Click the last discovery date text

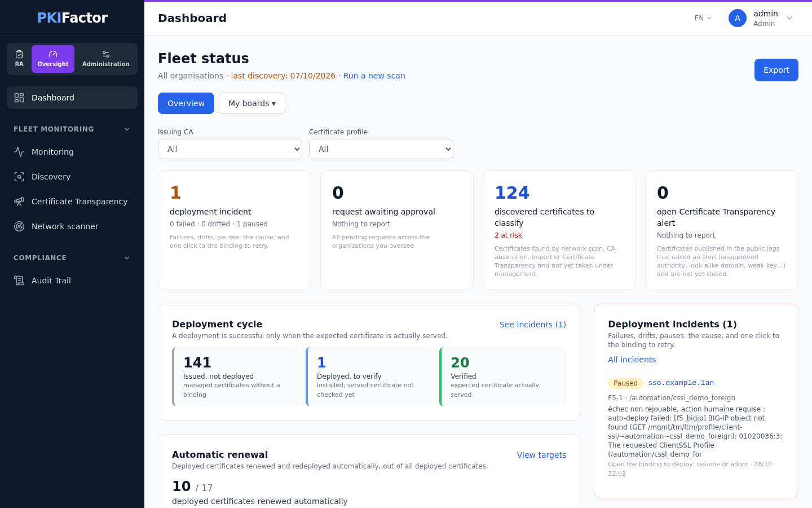tap(283, 76)
